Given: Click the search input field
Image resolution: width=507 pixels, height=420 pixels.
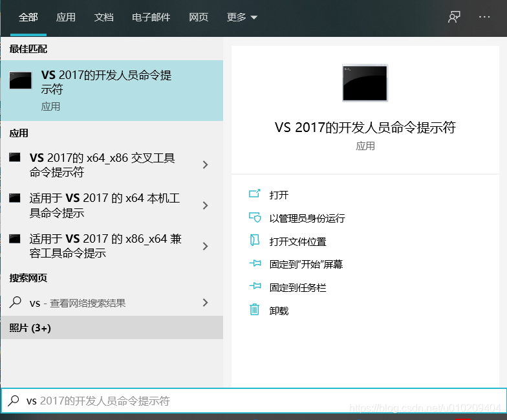Looking at the screenshot, I should point(253,401).
